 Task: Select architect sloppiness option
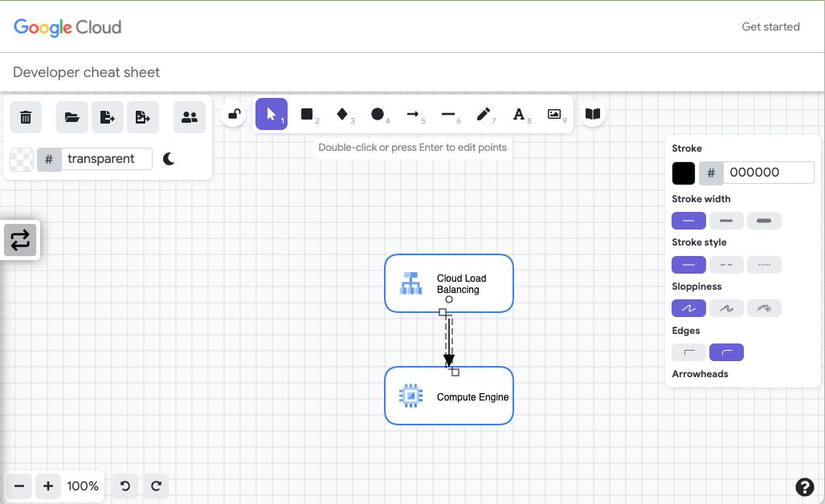click(688, 308)
